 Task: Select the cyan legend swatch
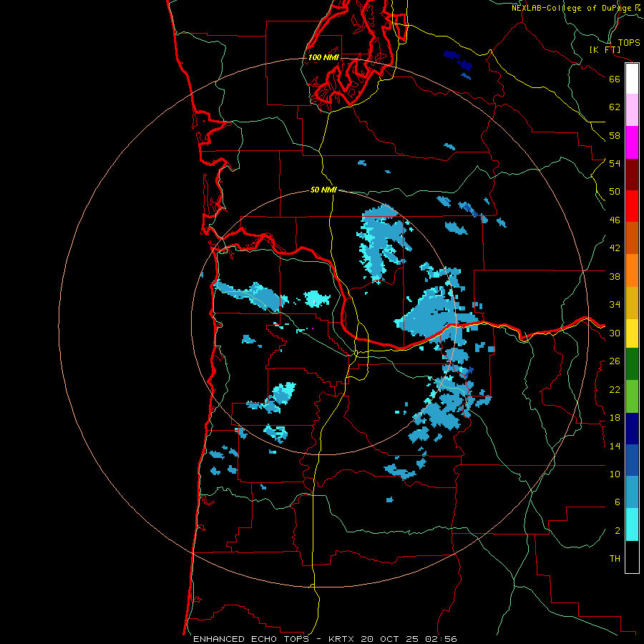click(x=632, y=525)
